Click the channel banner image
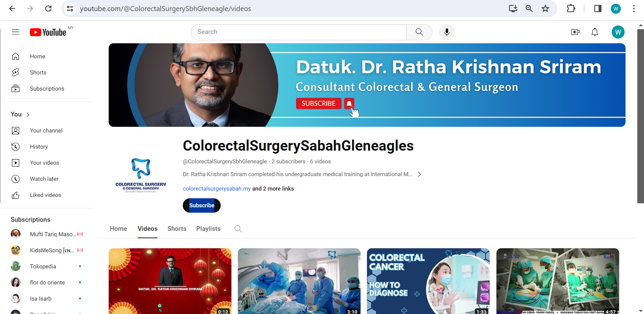This screenshot has height=314, width=644. click(367, 85)
